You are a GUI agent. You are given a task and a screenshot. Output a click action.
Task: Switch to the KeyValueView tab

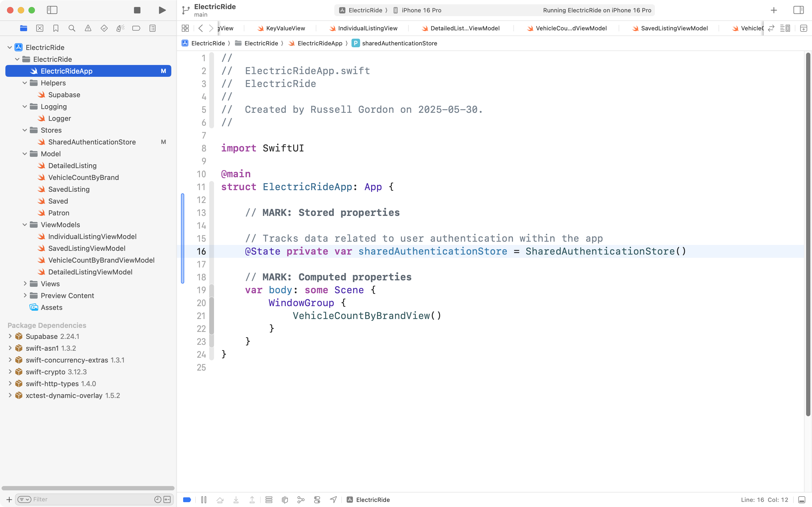[285, 28]
